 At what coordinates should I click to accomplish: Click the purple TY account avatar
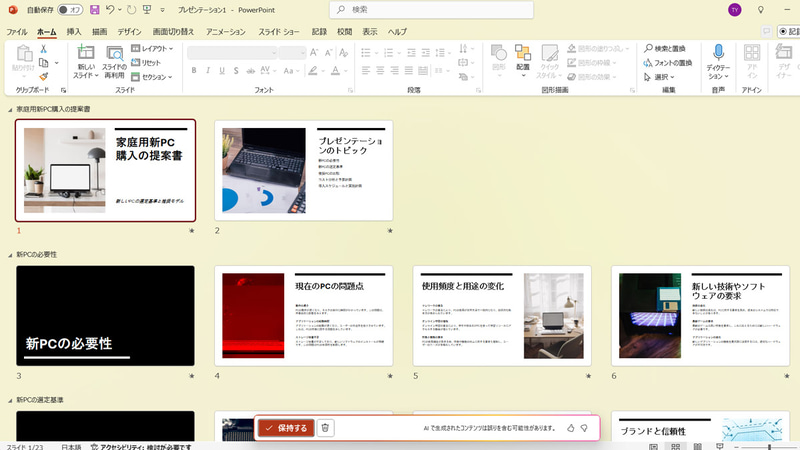coord(735,10)
